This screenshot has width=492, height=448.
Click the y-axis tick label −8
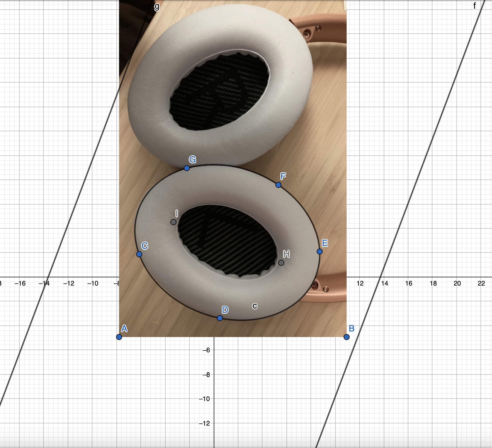[206, 375]
